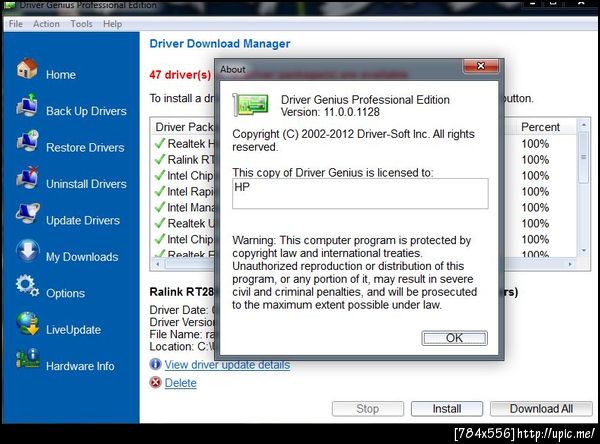This screenshot has width=600, height=444.
Task: Click the Download All button
Action: click(x=541, y=408)
